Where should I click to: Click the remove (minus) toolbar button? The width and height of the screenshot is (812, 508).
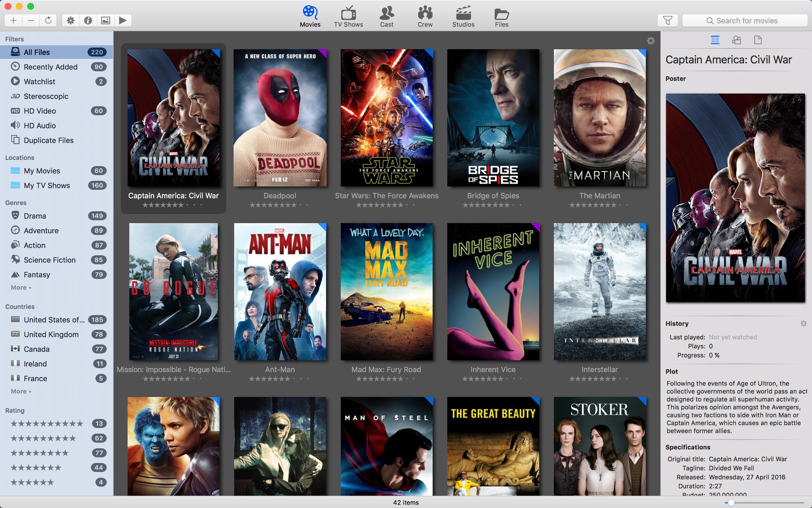point(31,20)
